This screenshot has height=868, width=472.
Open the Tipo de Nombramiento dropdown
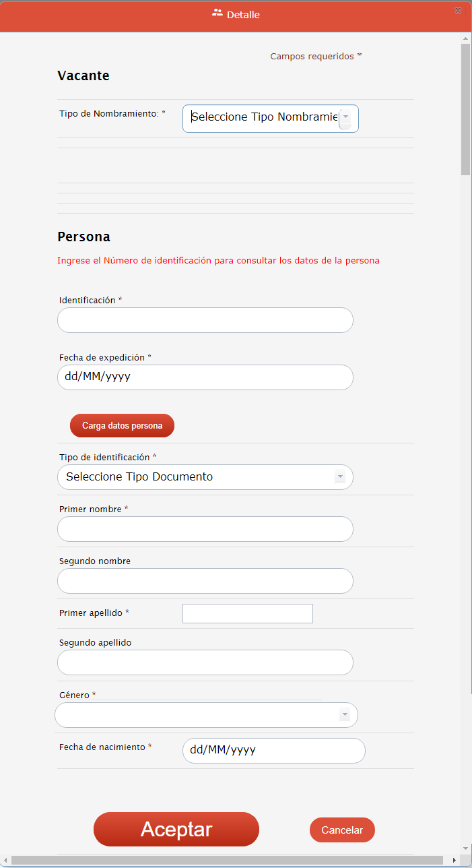click(x=345, y=117)
